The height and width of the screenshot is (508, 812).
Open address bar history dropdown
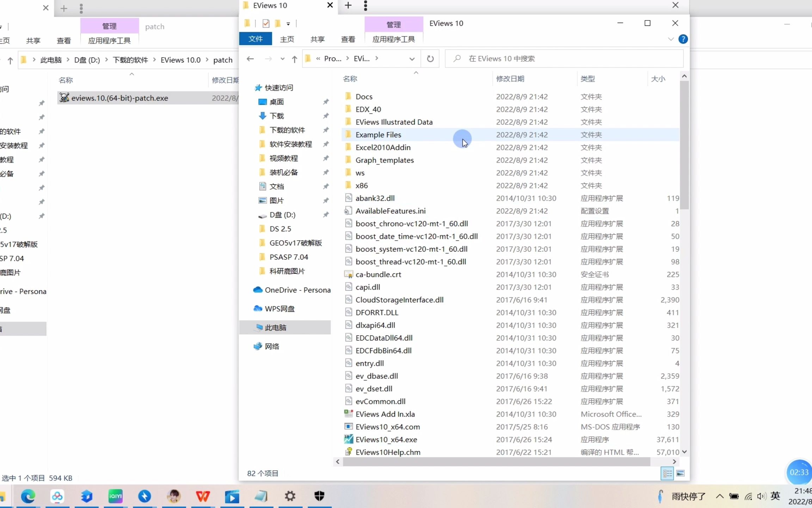pos(412,59)
